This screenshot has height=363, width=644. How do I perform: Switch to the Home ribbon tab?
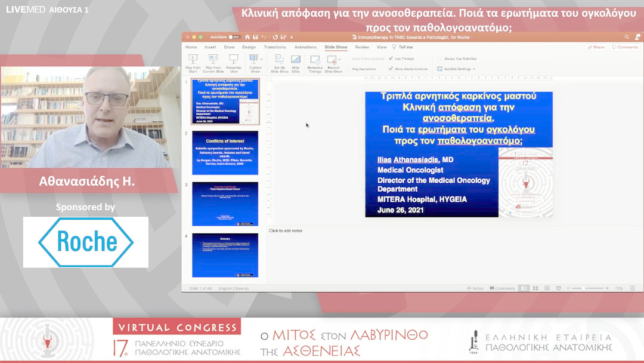click(191, 47)
